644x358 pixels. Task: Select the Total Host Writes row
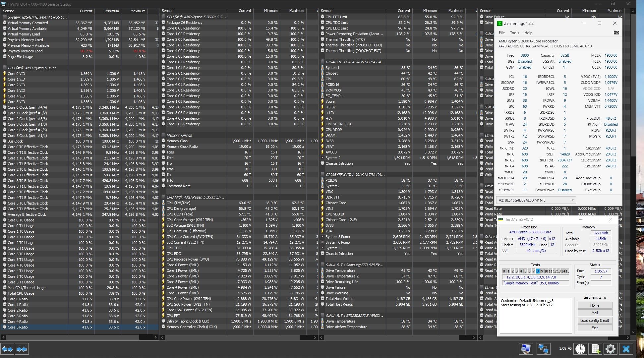tap(398, 299)
